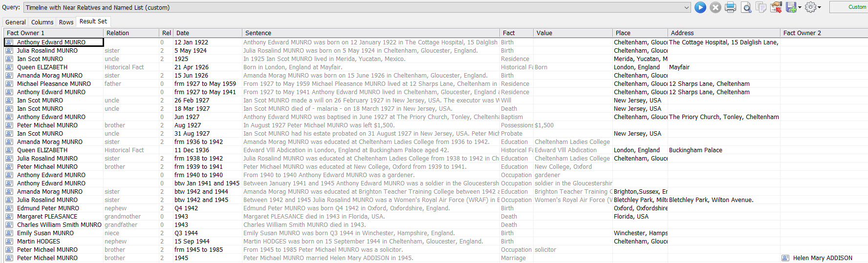Viewport: 868px width, 263px height.
Task: Click person icon beside Margaret PLEASANCE
Action: click(x=9, y=217)
